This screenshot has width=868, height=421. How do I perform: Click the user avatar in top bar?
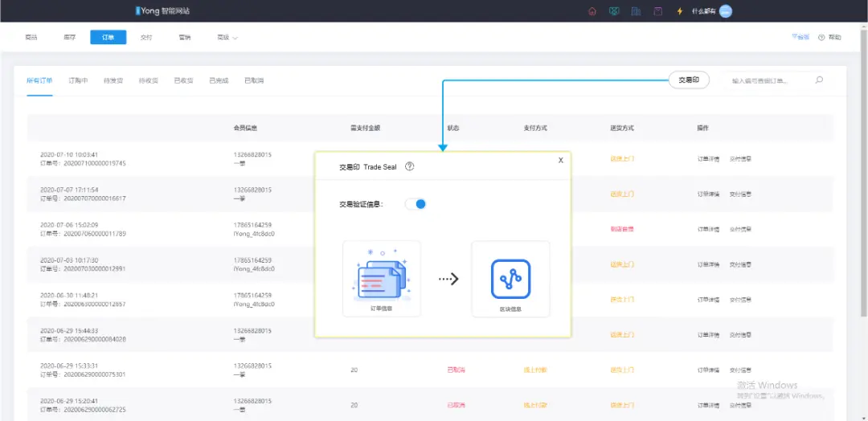[x=726, y=11]
